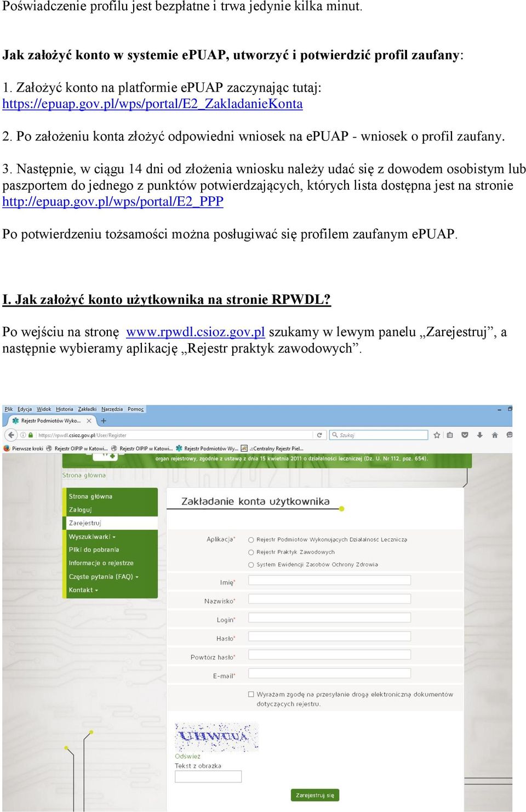Screen dimensions: 526x812
Task: Click the home icon in browser toolbar
Action: (495, 435)
